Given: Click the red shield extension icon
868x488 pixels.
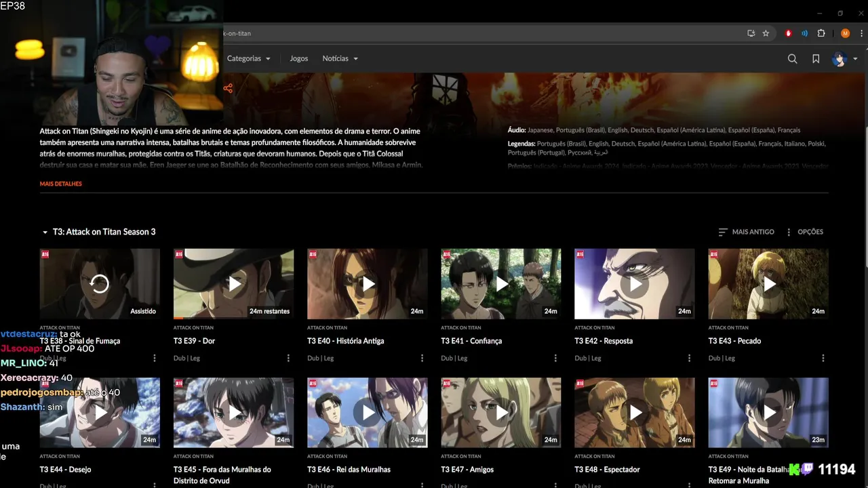Looking at the screenshot, I should pos(789,33).
